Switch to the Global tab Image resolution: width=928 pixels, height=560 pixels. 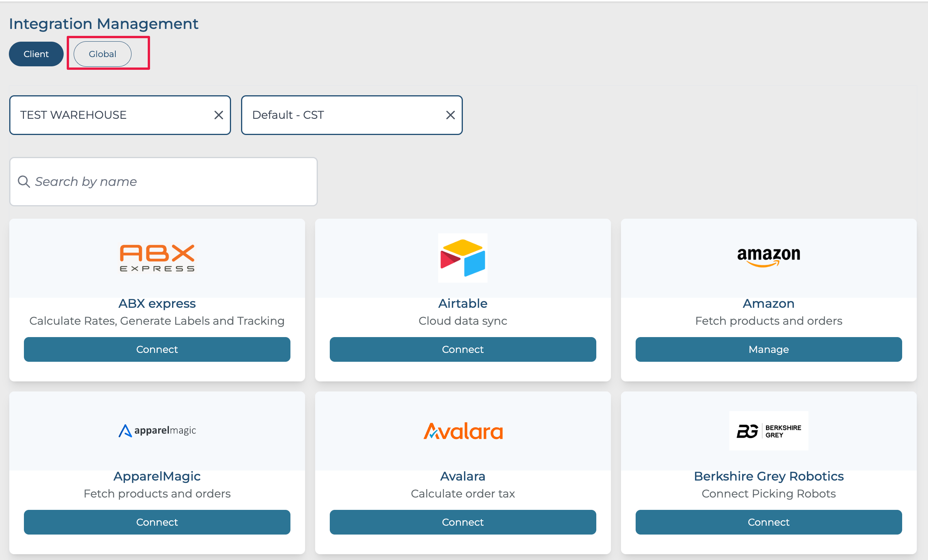102,54
